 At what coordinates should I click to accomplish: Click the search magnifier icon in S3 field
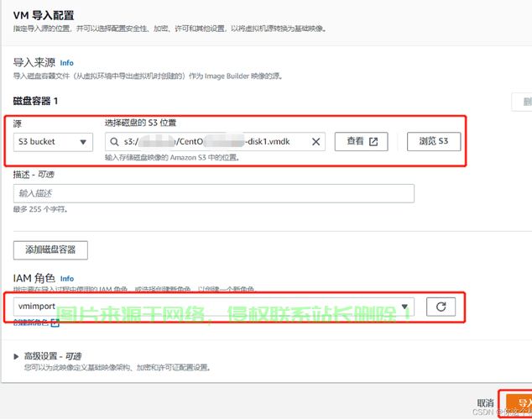[115, 142]
